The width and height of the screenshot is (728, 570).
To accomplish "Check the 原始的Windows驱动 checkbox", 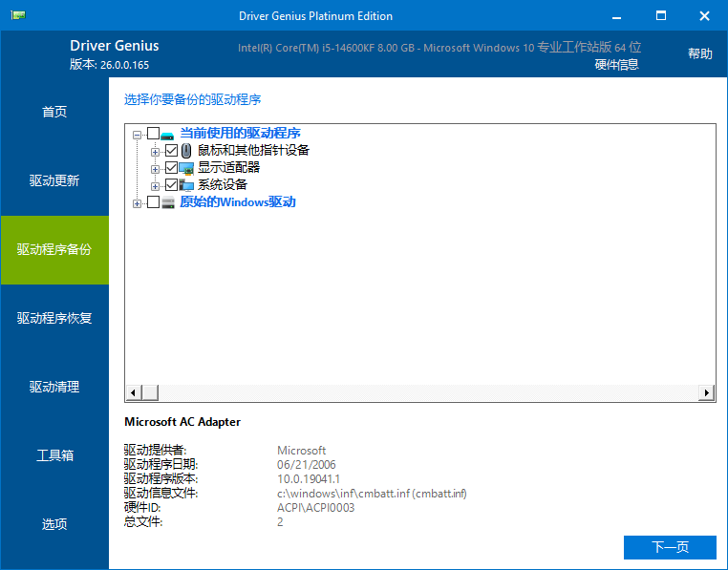I will pos(153,201).
